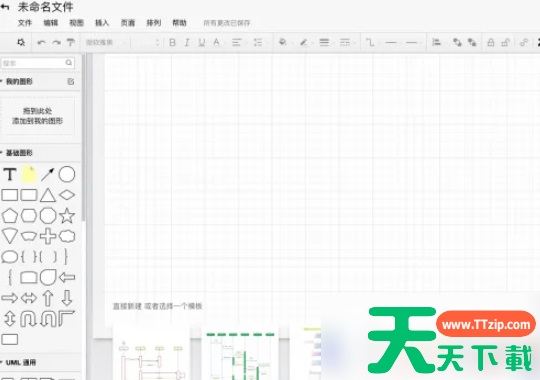Click the unlock shape icon

pos(505,42)
